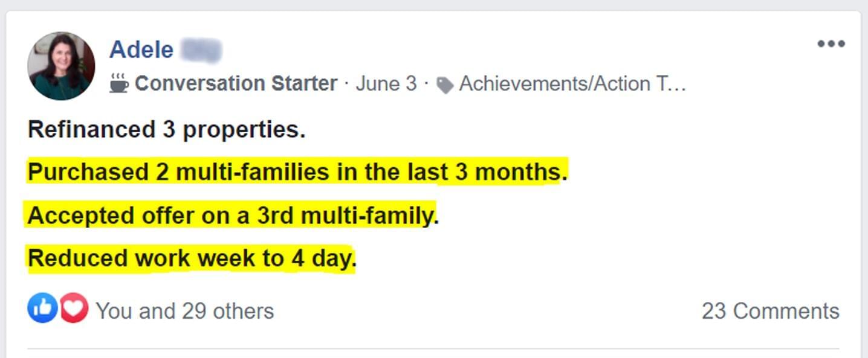Open the June 3 post timestamp

point(386,83)
